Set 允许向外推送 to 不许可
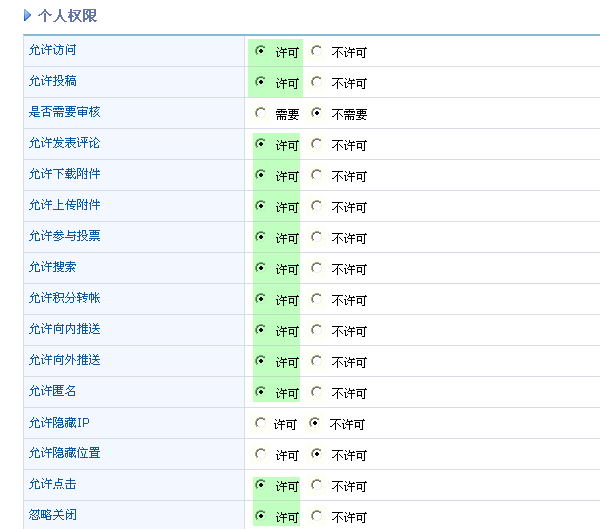This screenshot has width=600, height=529. click(317, 360)
